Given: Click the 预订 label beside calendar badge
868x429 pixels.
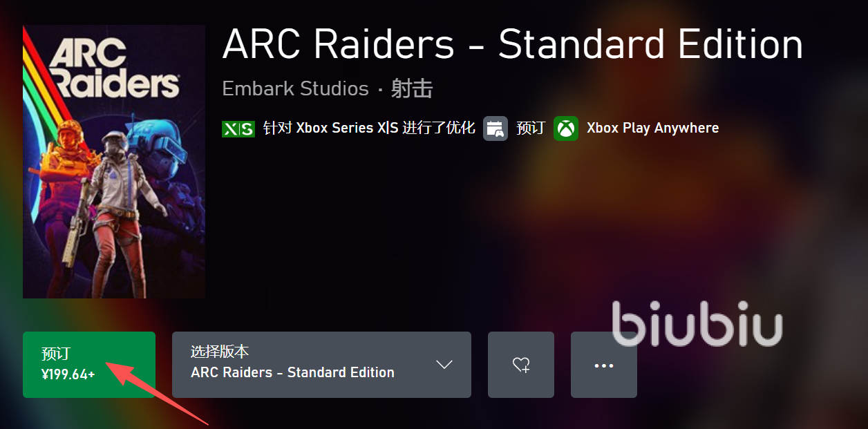Looking at the screenshot, I should (531, 128).
